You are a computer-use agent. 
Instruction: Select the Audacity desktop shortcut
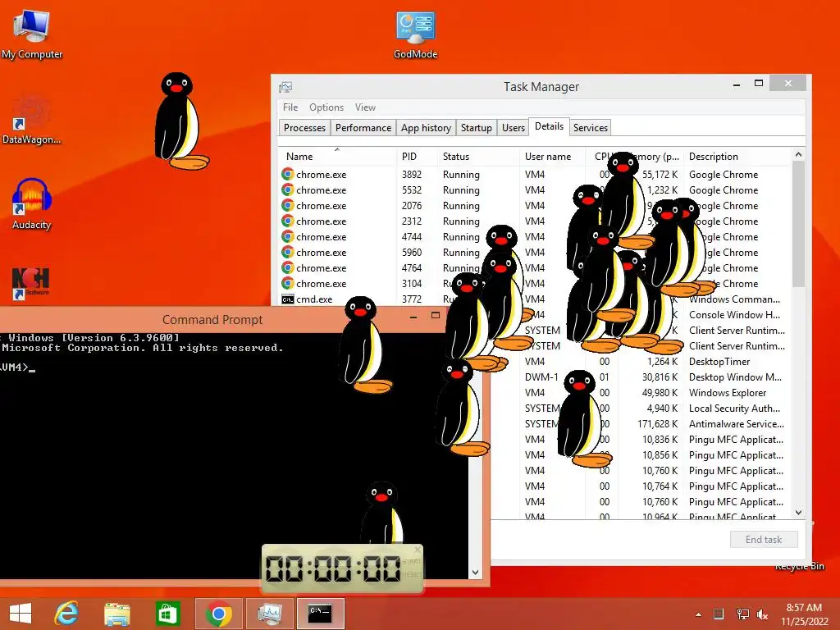(32, 203)
